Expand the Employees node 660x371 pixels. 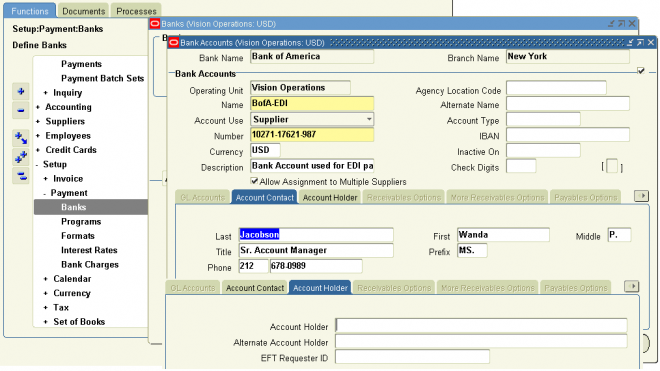pyautogui.click(x=38, y=136)
